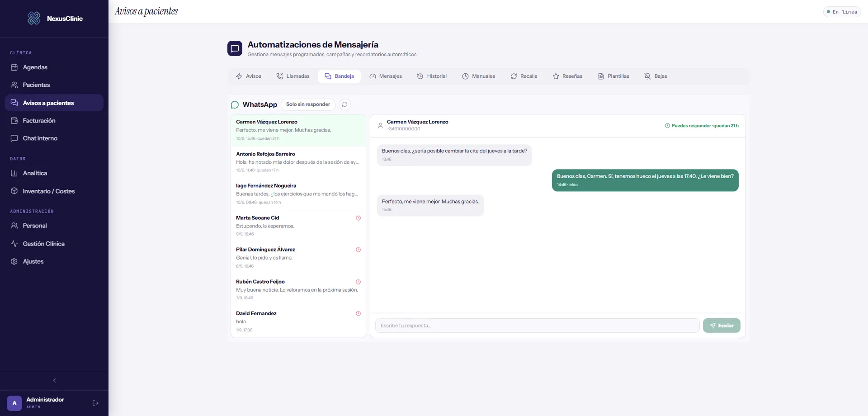The height and width of the screenshot is (416, 868).
Task: Open Facturación in the sidebar
Action: tap(54, 120)
